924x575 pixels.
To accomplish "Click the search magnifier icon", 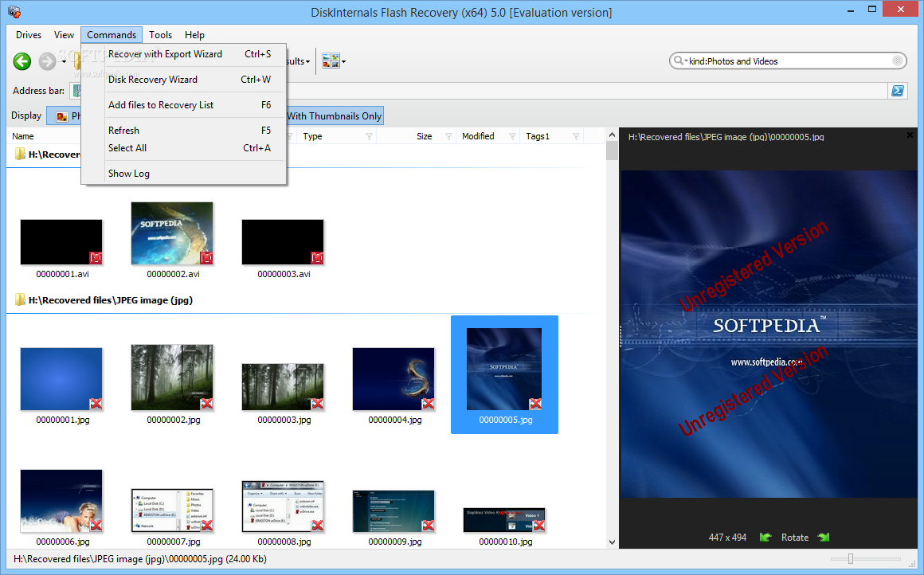I will pyautogui.click(x=679, y=61).
